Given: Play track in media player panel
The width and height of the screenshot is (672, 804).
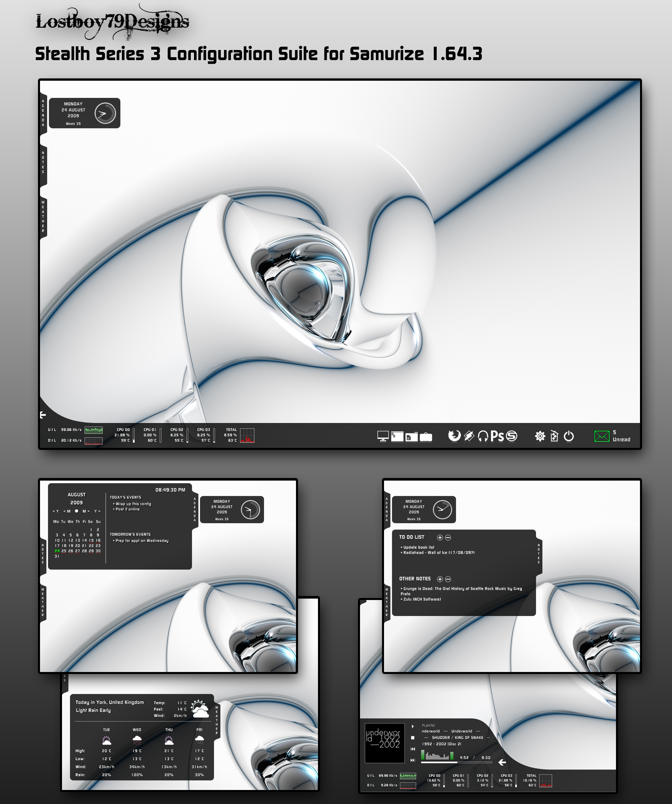Looking at the screenshot, I should [413, 726].
